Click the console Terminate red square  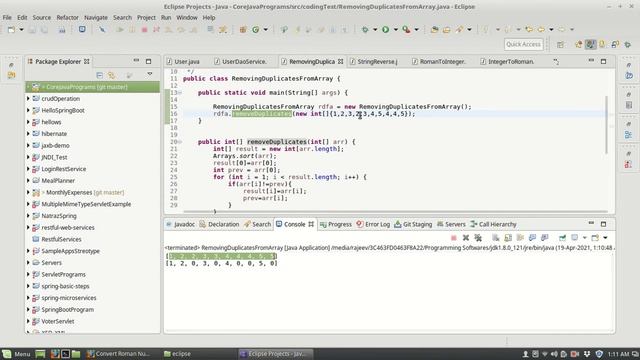(x=453, y=238)
